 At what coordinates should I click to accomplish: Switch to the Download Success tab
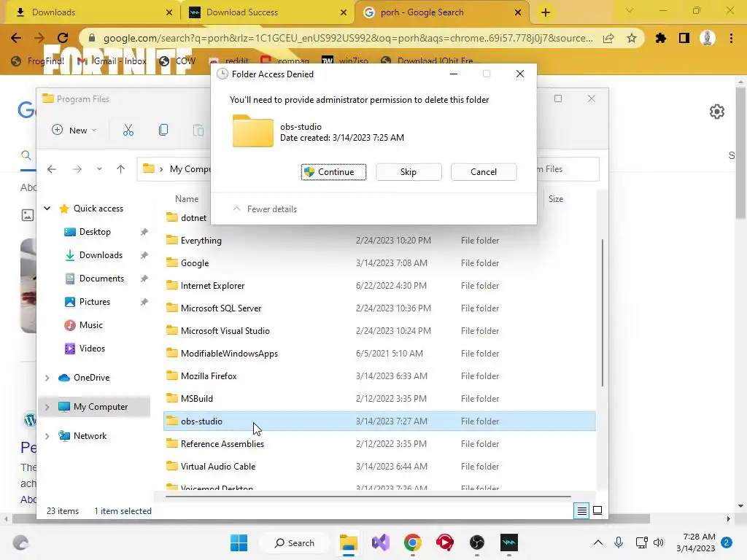pos(268,12)
